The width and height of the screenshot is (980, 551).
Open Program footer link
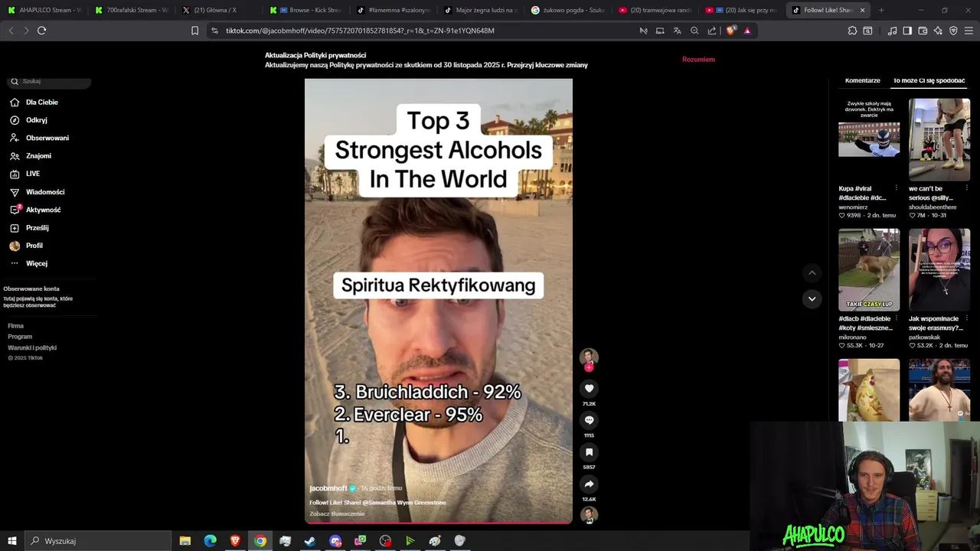point(20,337)
